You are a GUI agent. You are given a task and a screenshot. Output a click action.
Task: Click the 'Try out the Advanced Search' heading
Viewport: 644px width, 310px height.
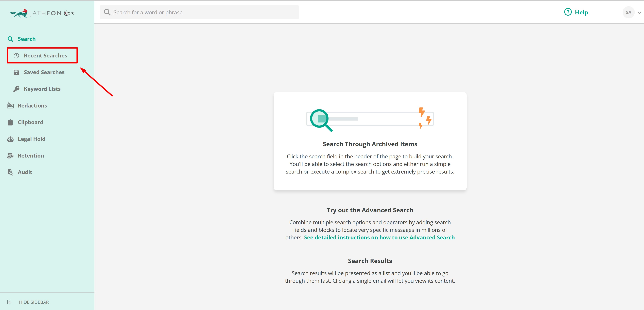(370, 210)
